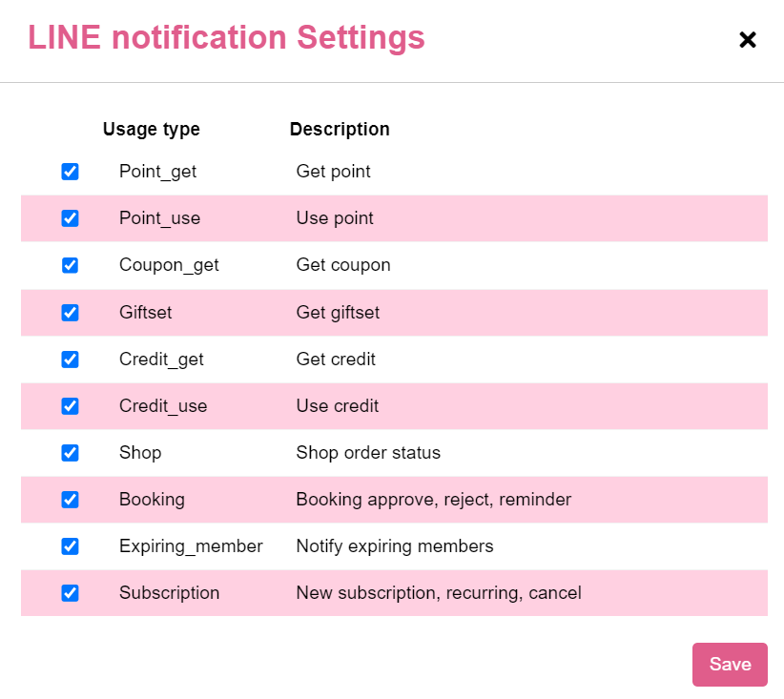Image resolution: width=784 pixels, height=699 pixels.
Task: Click the Description column header
Action: (x=340, y=129)
